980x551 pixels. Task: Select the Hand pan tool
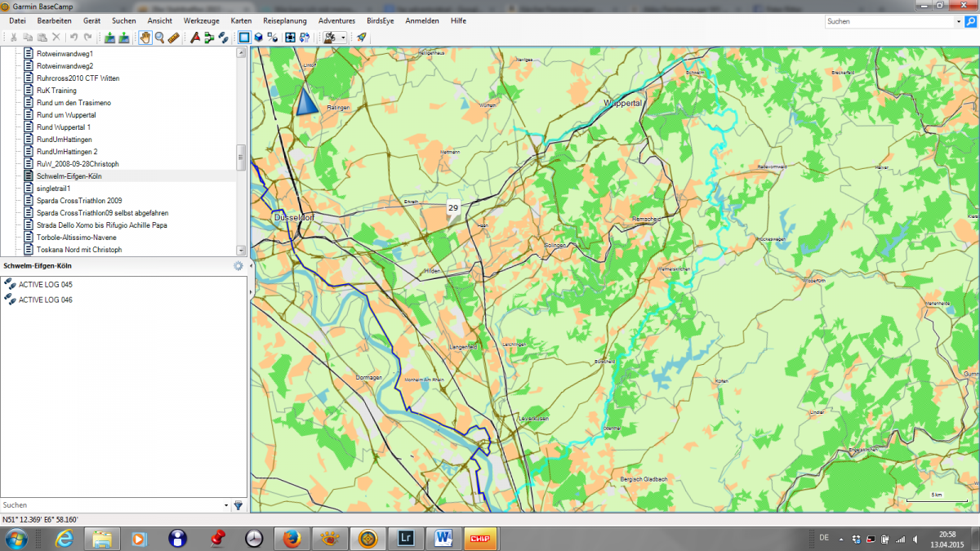(x=145, y=38)
